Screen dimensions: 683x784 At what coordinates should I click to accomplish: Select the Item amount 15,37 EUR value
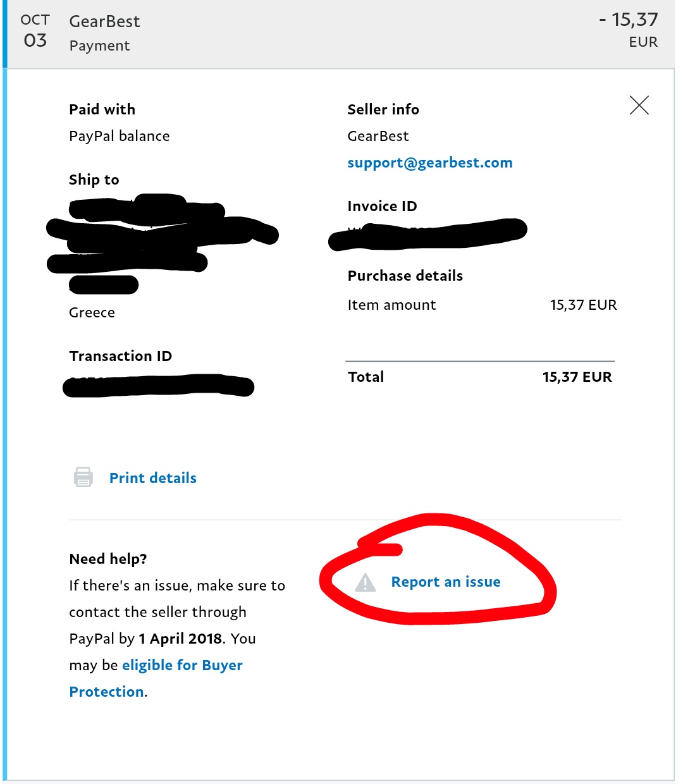(x=583, y=305)
